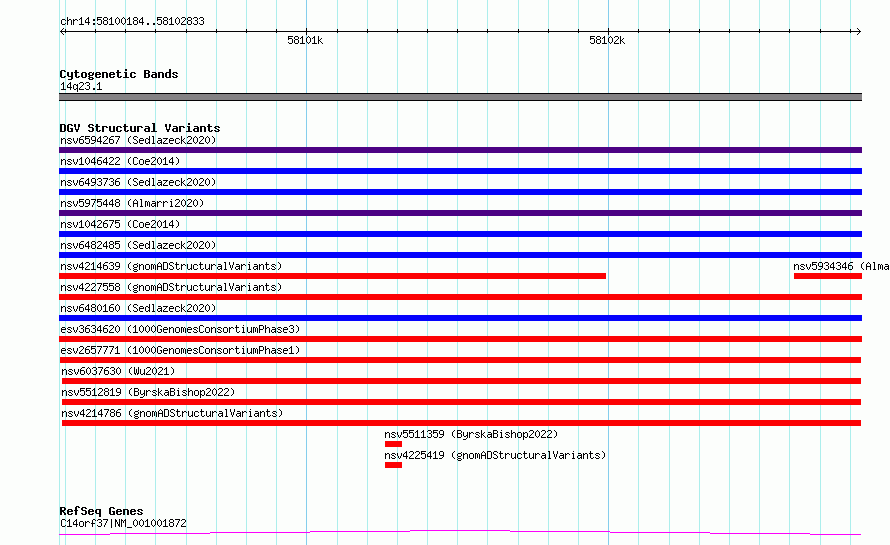Click nsv4214639 gnomAD variant label

[x=171, y=266]
